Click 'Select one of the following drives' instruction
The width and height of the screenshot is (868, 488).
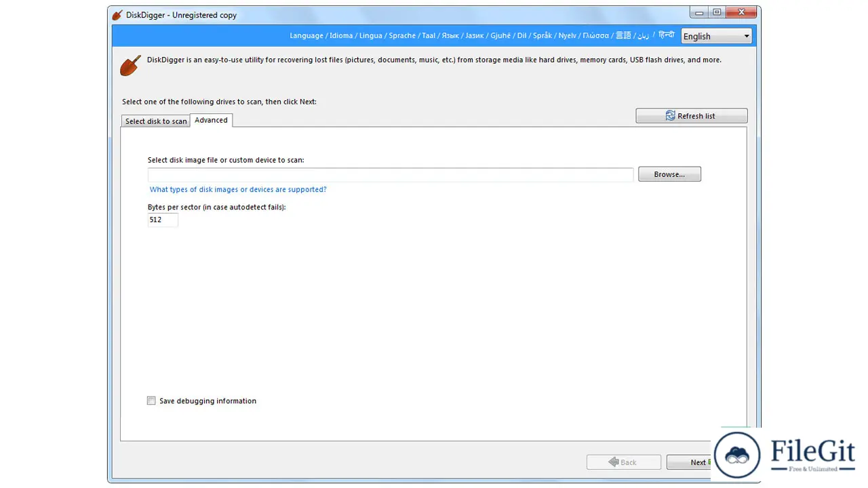(x=219, y=102)
